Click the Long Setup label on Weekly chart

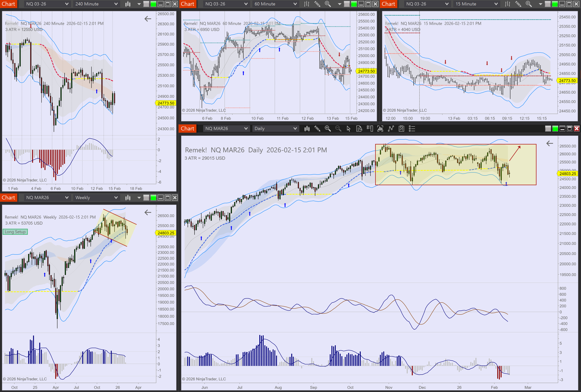pos(15,232)
